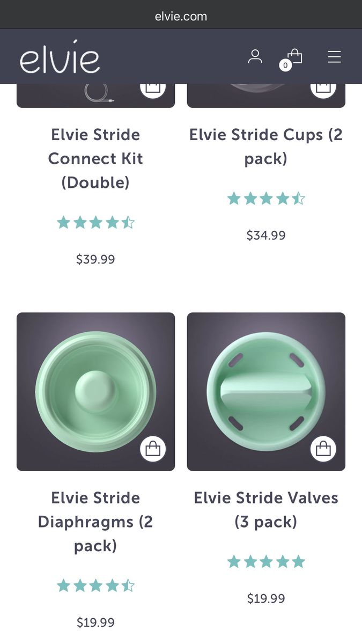Open the hamburger navigation menu
Image resolution: width=362 pixels, height=644 pixels.
click(334, 56)
